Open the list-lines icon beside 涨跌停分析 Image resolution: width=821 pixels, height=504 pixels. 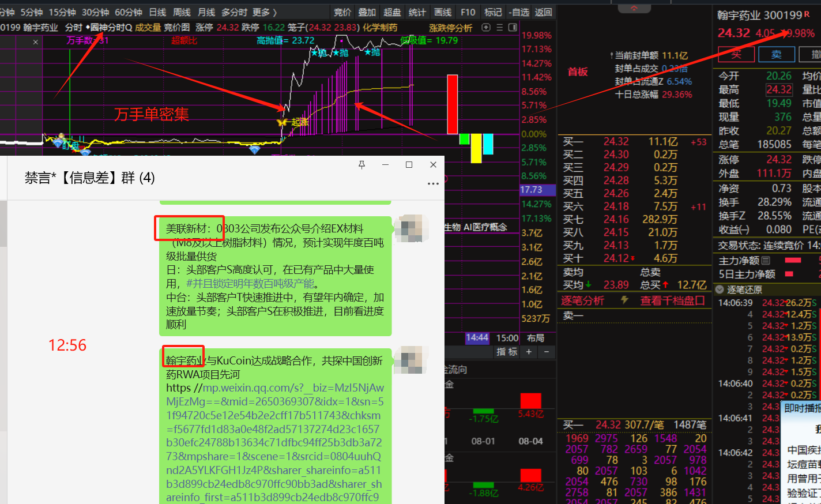(499, 27)
